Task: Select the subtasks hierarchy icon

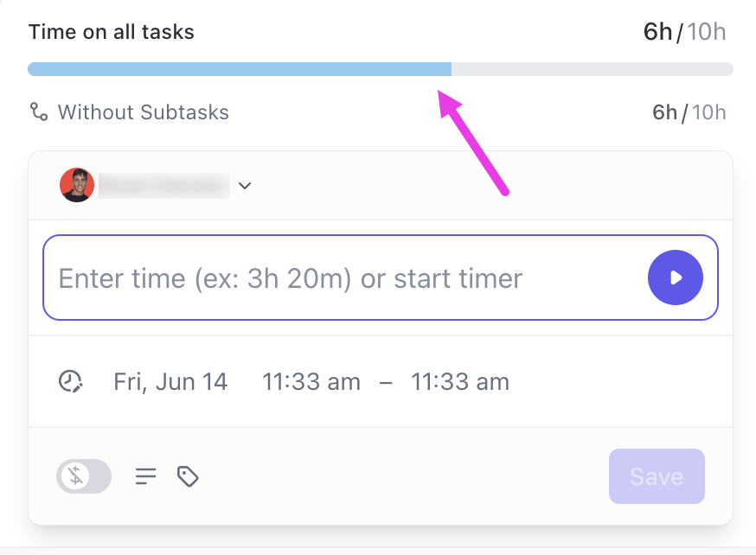Action: tap(39, 112)
